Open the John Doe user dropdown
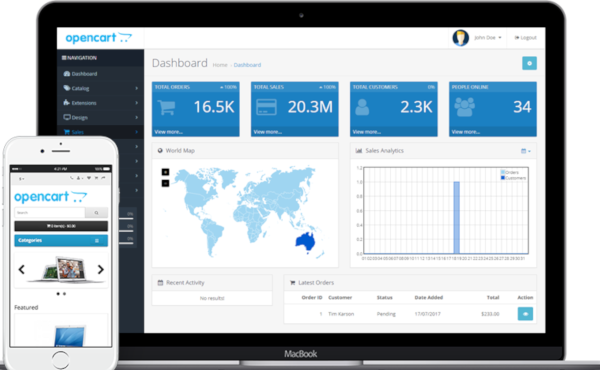Screen dimensions: 600x370 pos(488,37)
